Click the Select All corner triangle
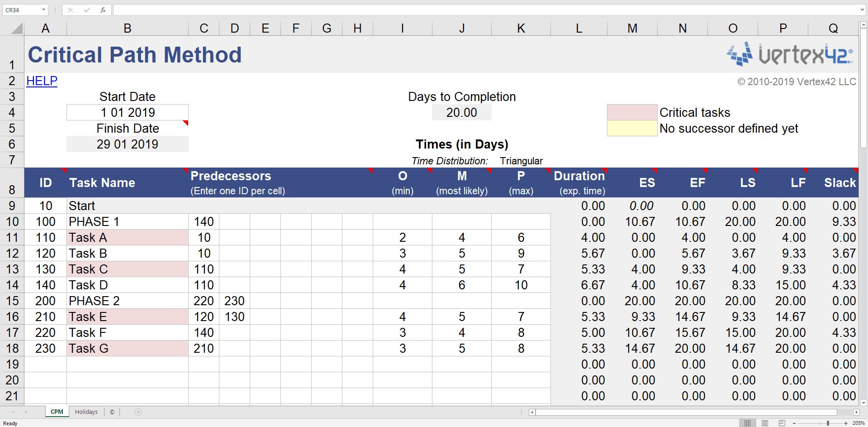 tap(17, 29)
